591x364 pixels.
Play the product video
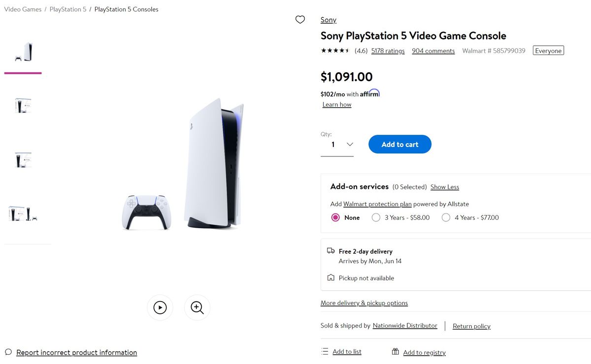(160, 307)
